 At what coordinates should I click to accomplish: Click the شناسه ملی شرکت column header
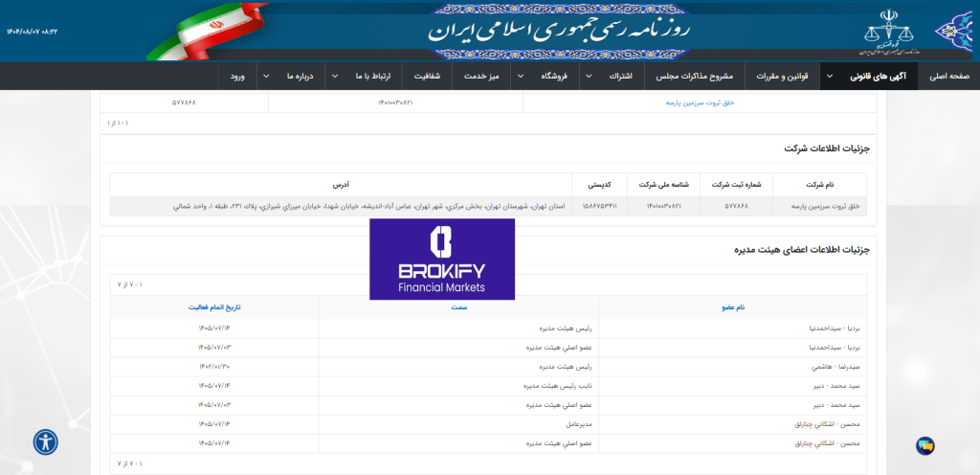tap(663, 185)
